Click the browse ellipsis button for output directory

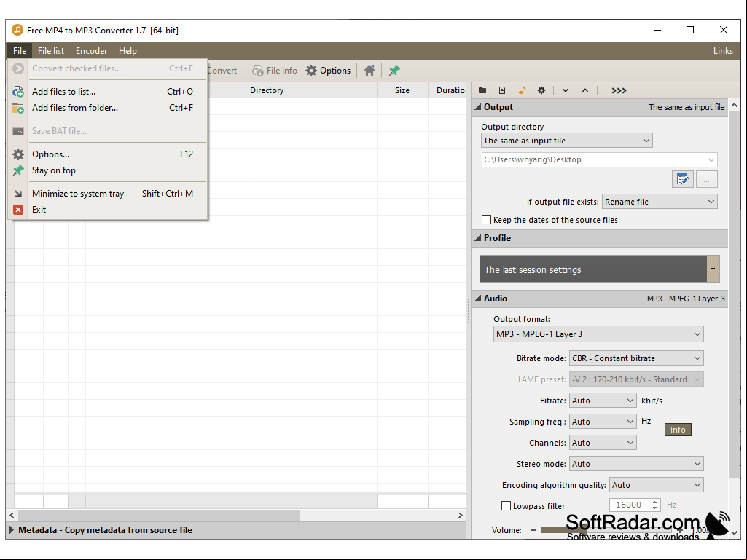click(x=706, y=180)
